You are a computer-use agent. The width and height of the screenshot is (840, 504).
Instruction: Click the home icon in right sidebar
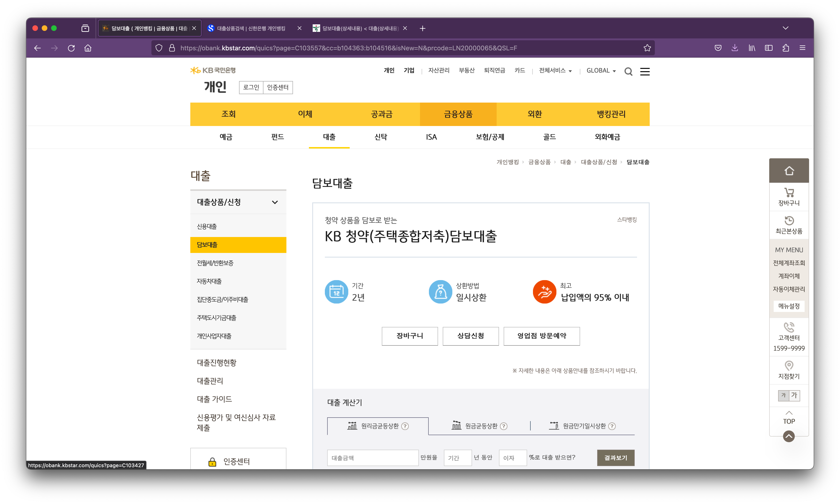(x=789, y=170)
